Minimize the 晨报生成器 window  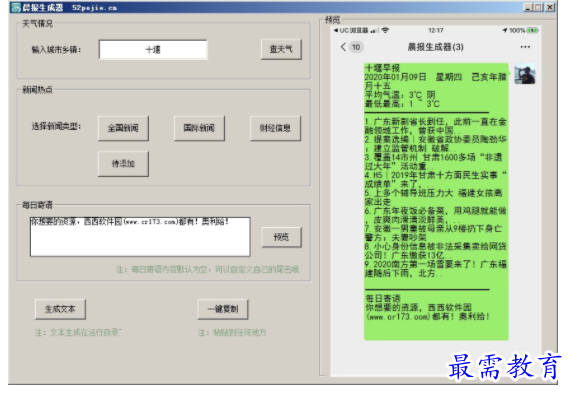click(x=528, y=7)
